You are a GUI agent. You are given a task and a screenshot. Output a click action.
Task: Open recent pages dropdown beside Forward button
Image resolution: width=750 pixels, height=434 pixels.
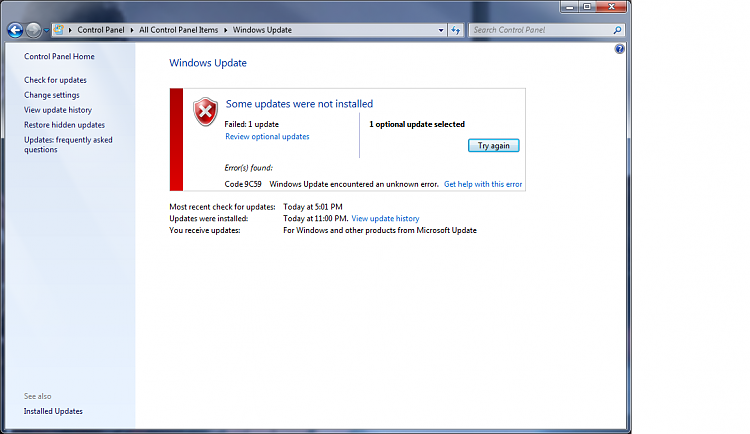pyautogui.click(x=46, y=30)
